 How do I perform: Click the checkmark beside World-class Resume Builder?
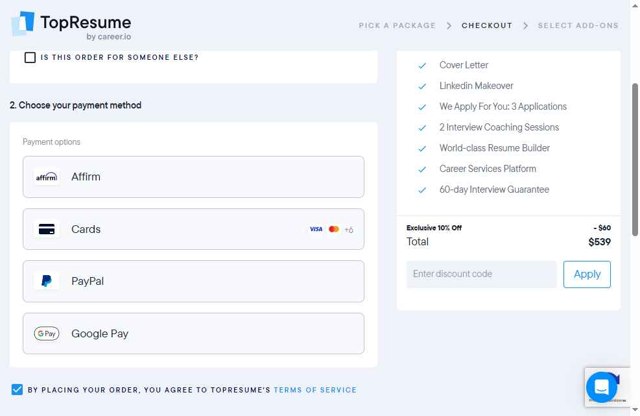click(x=422, y=148)
